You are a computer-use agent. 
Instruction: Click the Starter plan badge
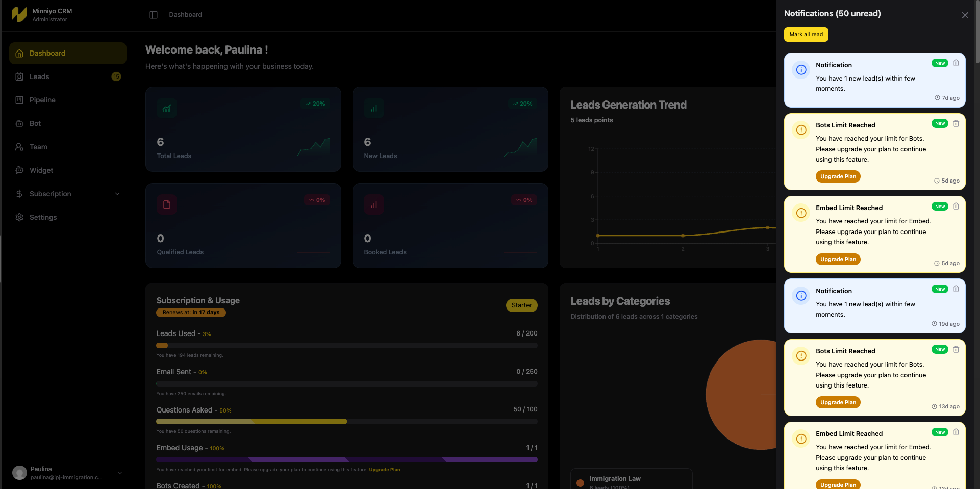tap(521, 305)
